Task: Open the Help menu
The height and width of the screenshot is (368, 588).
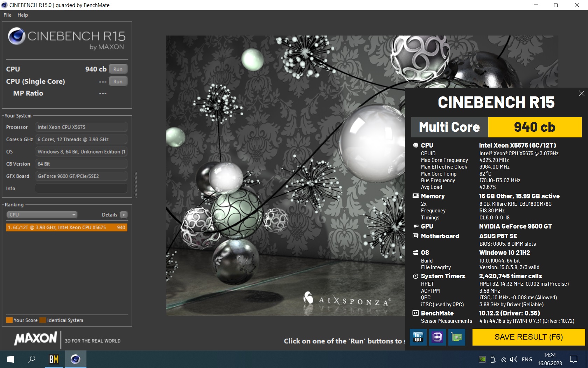Action: 23,15
